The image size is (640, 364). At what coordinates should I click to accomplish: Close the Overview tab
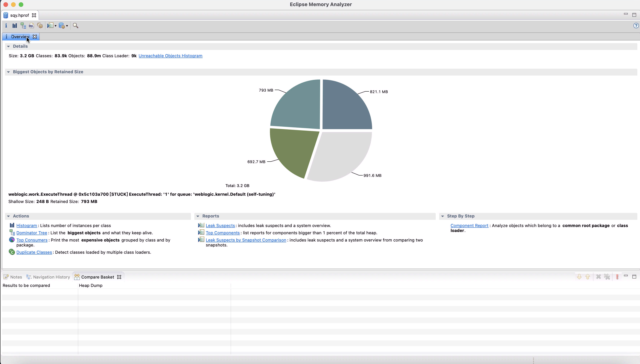(x=35, y=37)
